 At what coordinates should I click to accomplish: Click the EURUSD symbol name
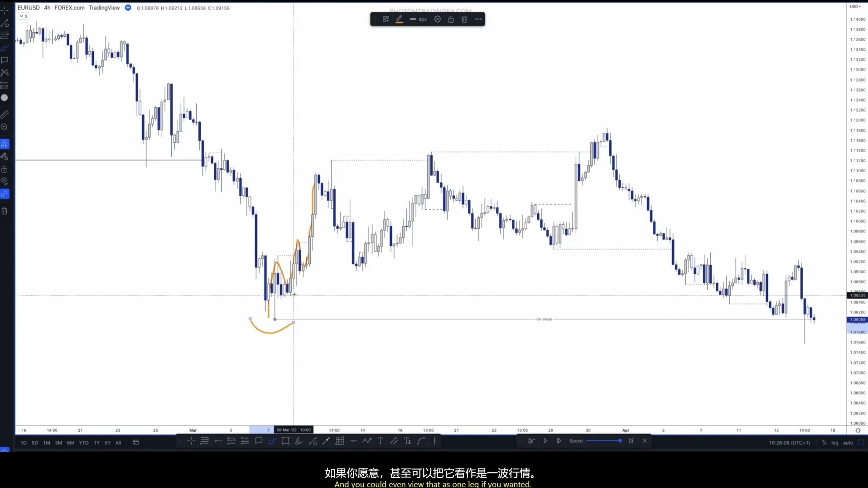29,8
